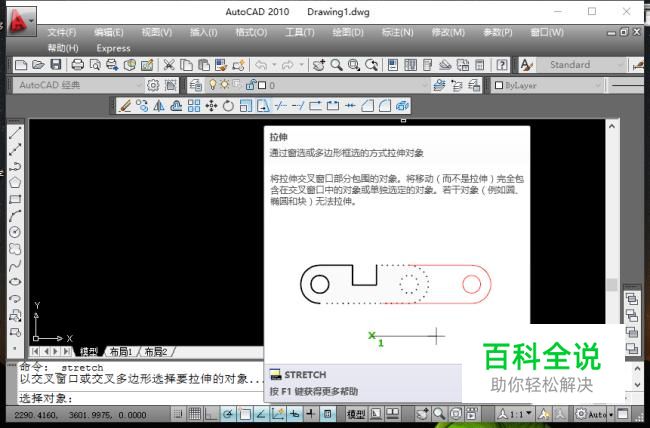The height and width of the screenshot is (428, 650).
Task: Select the Scale tool
Action: [245, 106]
